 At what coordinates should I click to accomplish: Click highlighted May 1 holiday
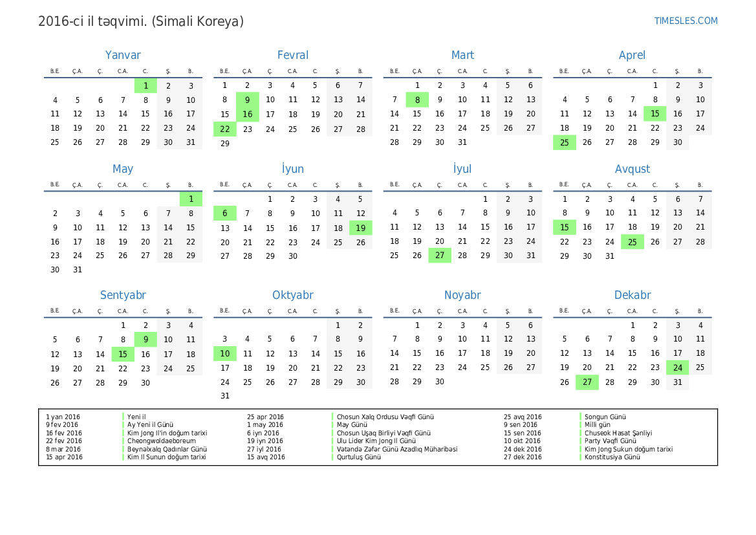point(191,199)
